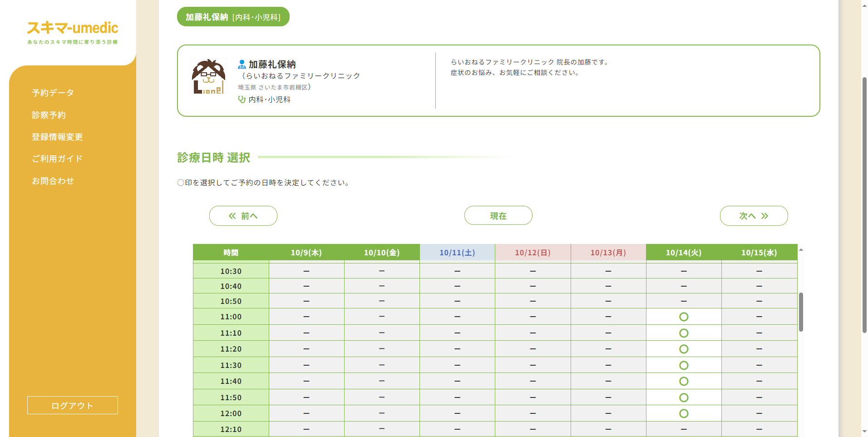
Task: Click the 現在 button
Action: point(498,215)
